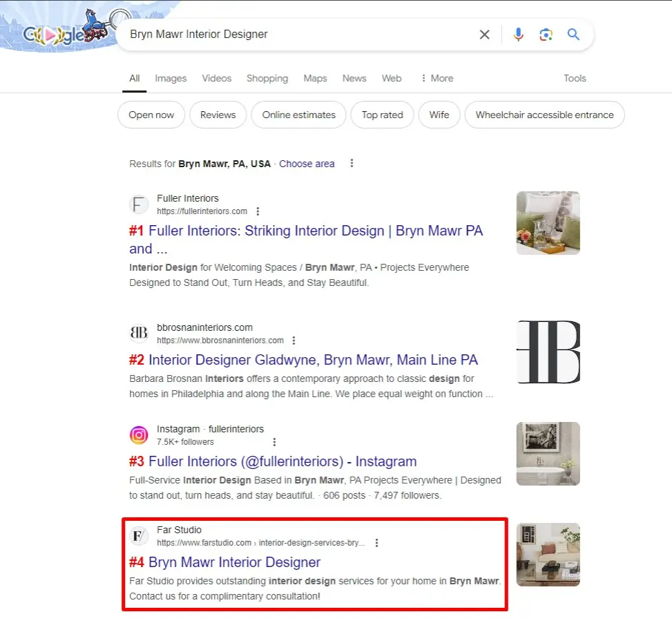Click the blue search magnifier icon
The width and height of the screenshot is (672, 623).
573,35
